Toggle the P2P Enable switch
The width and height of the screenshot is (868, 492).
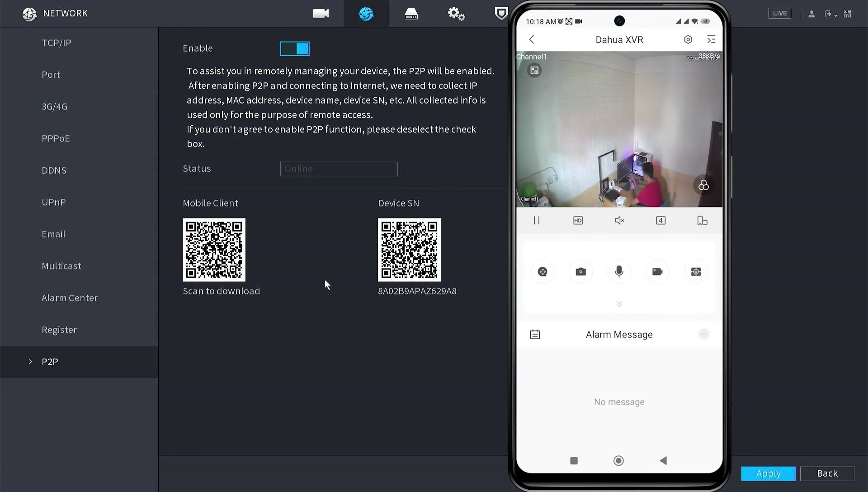295,48
